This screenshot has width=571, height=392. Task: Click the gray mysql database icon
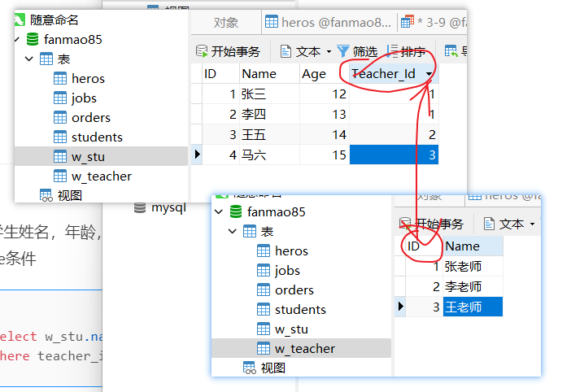click(140, 208)
